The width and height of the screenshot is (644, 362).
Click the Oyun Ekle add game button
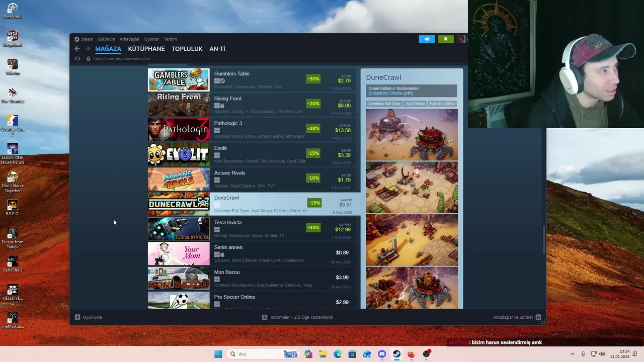[x=89, y=317]
